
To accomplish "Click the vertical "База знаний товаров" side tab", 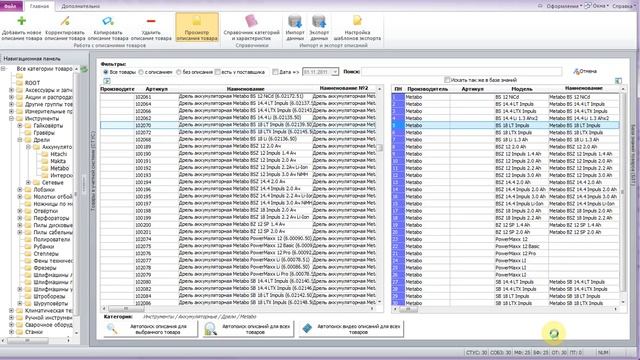I will (x=633, y=155).
